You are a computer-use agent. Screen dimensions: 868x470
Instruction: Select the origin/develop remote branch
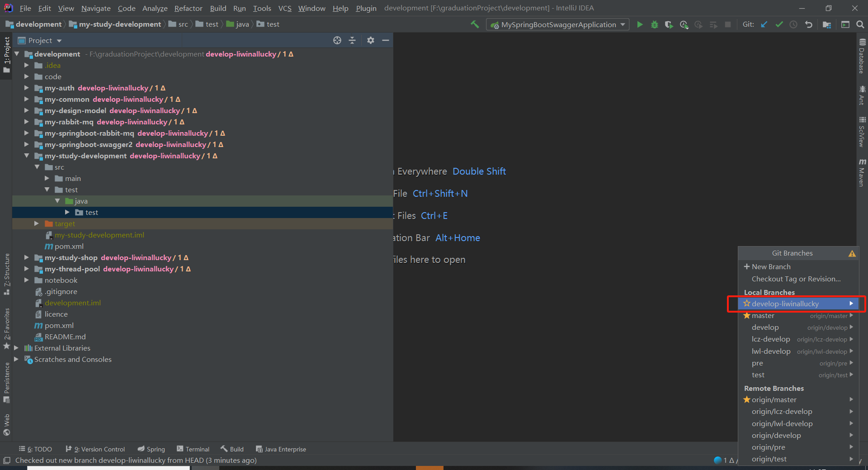click(798, 435)
